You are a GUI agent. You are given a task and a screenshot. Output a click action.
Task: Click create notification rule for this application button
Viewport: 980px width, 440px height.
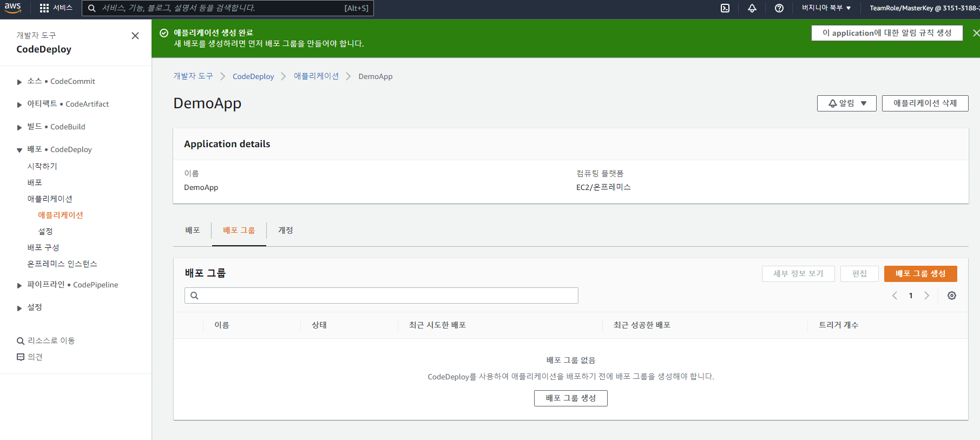coord(887,33)
